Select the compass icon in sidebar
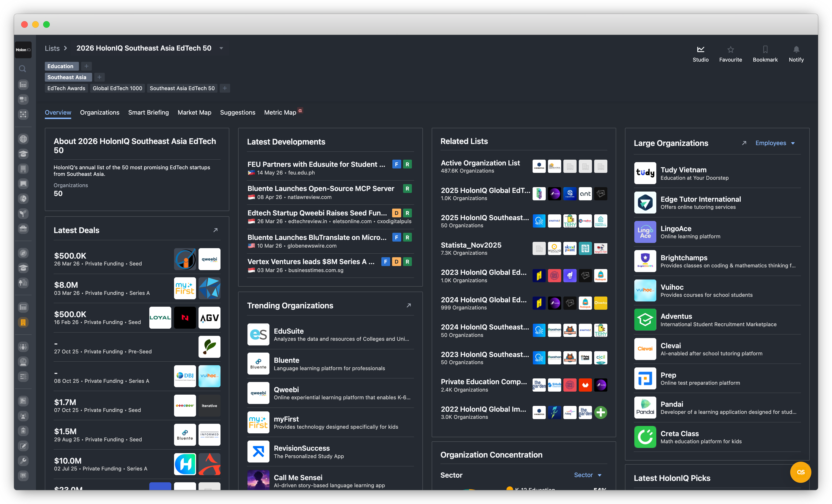832x504 pixels. tap(23, 253)
